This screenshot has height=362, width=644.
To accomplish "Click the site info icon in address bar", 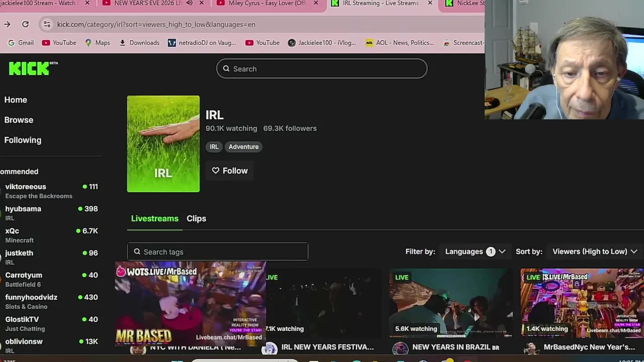I will coord(46,24).
